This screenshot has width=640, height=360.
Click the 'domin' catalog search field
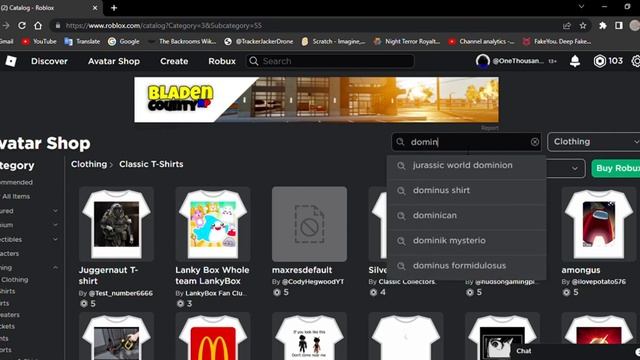467,142
